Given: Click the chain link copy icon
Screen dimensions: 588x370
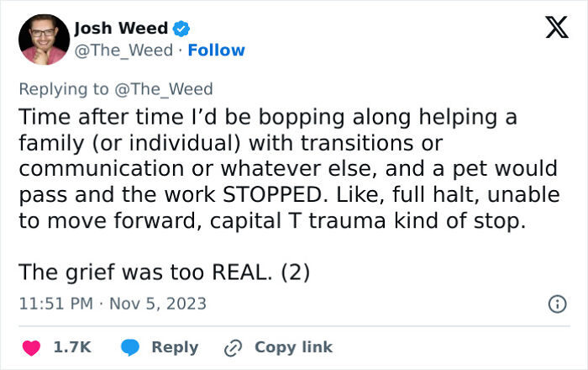Looking at the screenshot, I should point(232,347).
